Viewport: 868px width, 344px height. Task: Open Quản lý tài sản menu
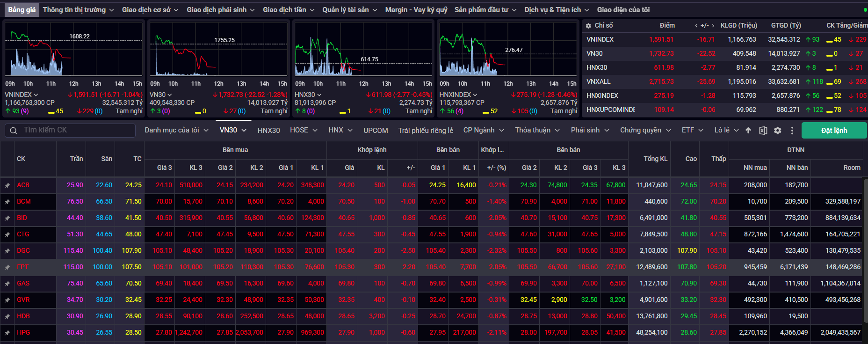pos(350,10)
